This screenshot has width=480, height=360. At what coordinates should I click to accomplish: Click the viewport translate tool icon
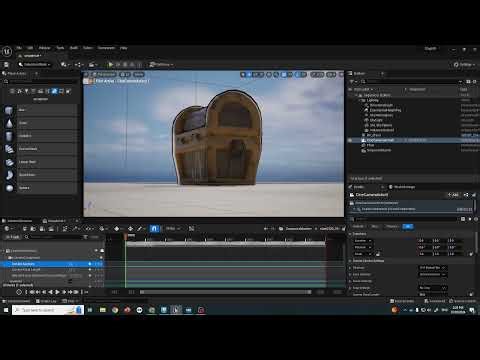pos(249,74)
